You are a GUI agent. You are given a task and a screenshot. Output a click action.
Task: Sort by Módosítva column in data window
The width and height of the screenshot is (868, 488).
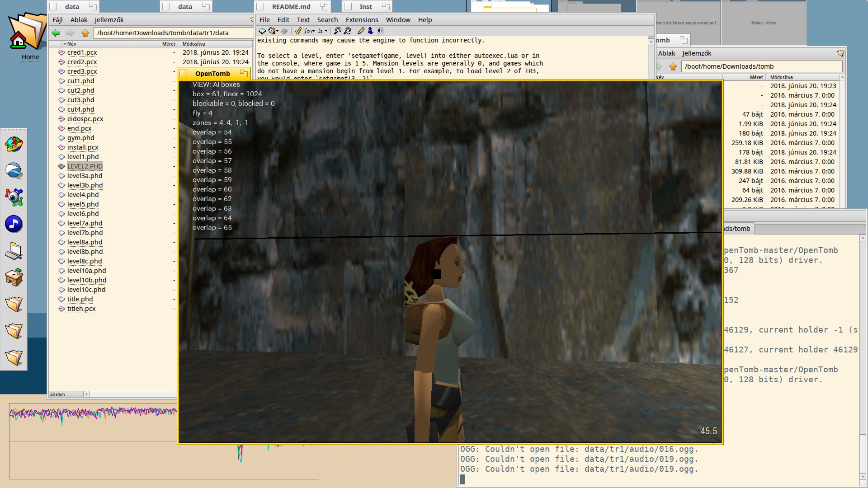point(216,44)
